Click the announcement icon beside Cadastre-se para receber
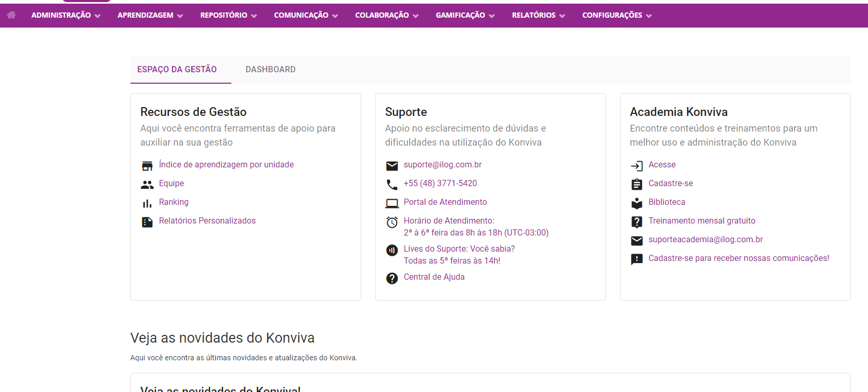Image resolution: width=868 pixels, height=392 pixels. 637,259
